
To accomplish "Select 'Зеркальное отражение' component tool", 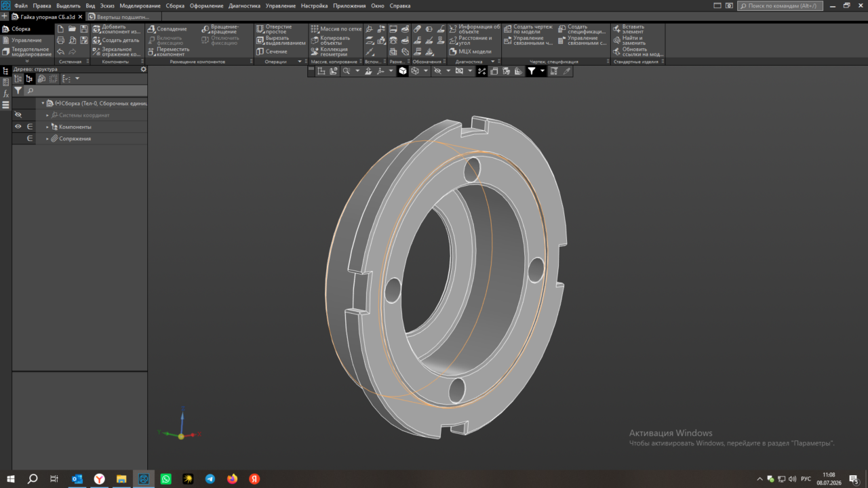I will (x=117, y=52).
